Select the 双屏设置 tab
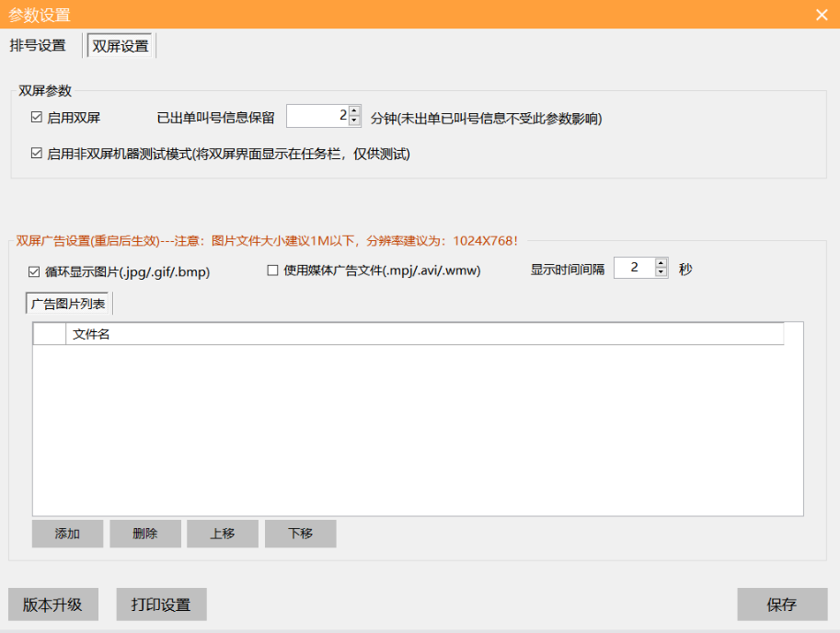Image resolution: width=840 pixels, height=633 pixels. point(121,46)
